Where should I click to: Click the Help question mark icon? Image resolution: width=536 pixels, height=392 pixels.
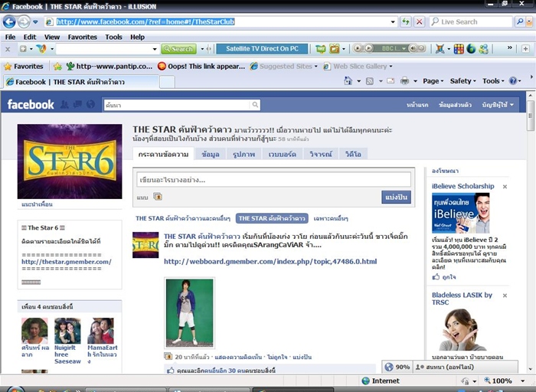click(x=513, y=81)
